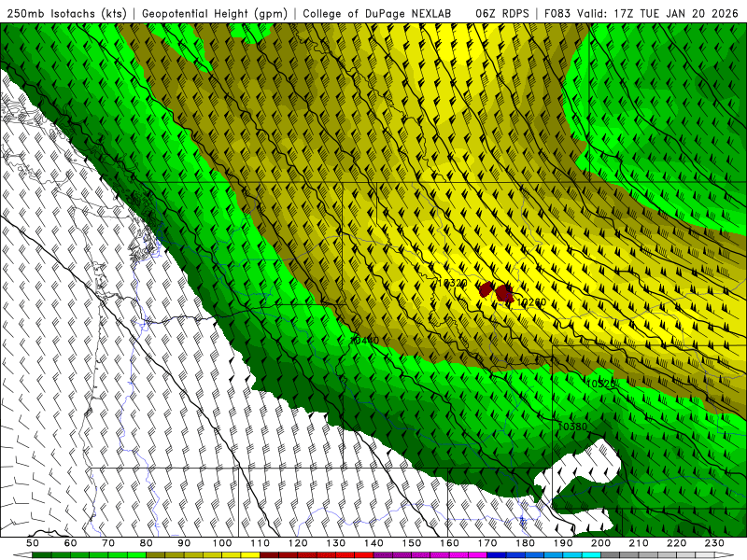The width and height of the screenshot is (747, 560).
Task: Click the 10320 contour label beside the dark red patches
Action: (x=452, y=283)
